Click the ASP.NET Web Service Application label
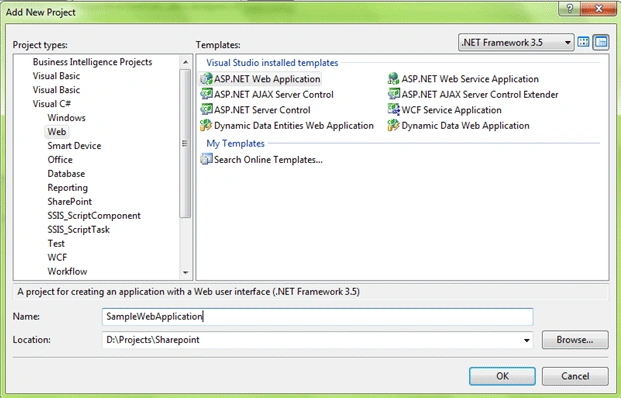Screen dimensions: 621x398 click(x=470, y=79)
